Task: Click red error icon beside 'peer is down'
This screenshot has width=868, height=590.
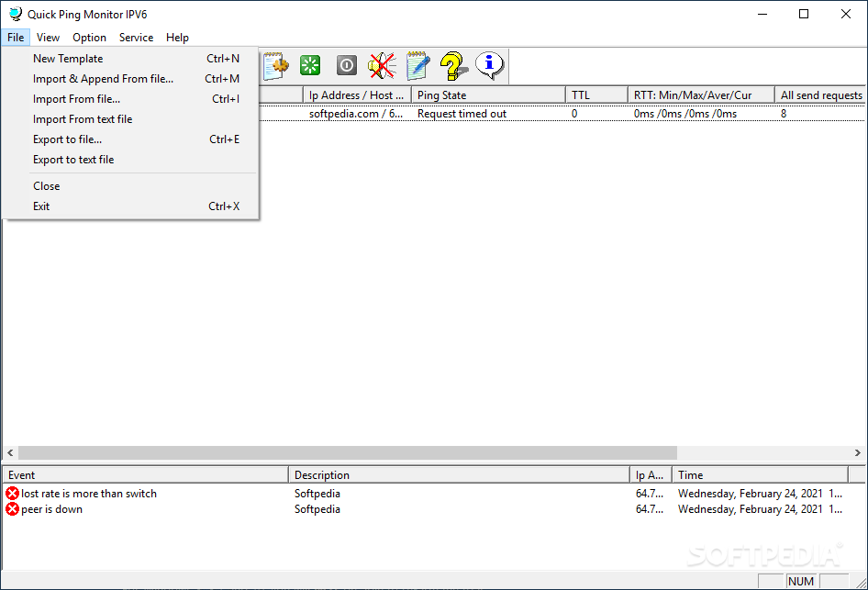Action: pos(12,508)
